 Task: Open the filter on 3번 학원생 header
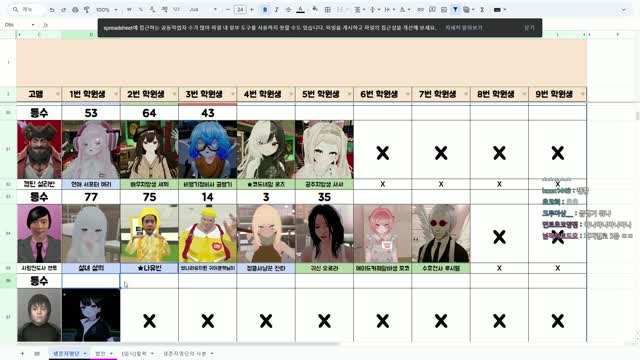(233, 94)
